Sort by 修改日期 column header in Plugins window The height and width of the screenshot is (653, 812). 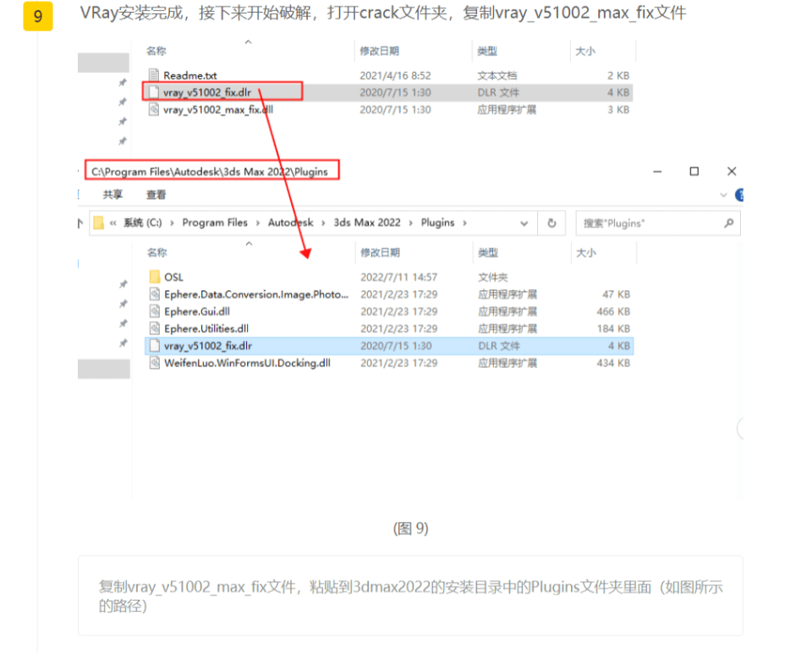(379, 252)
